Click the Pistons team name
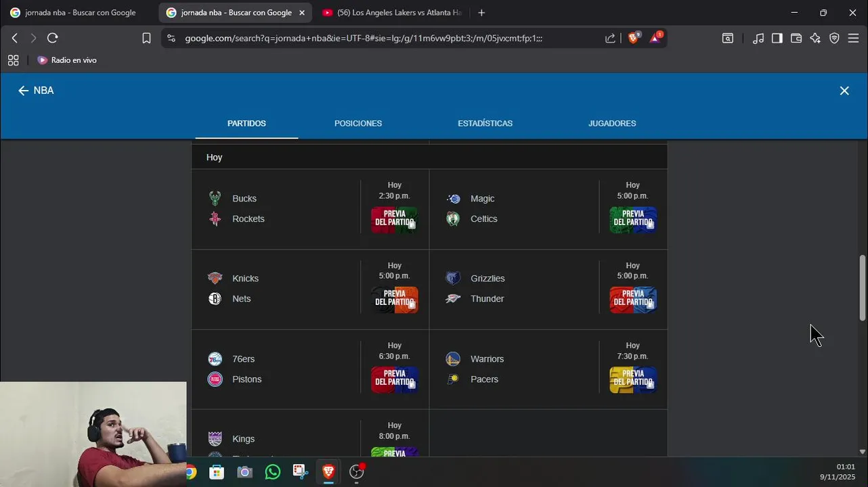Viewport: 868px width, 487px height. tap(247, 379)
